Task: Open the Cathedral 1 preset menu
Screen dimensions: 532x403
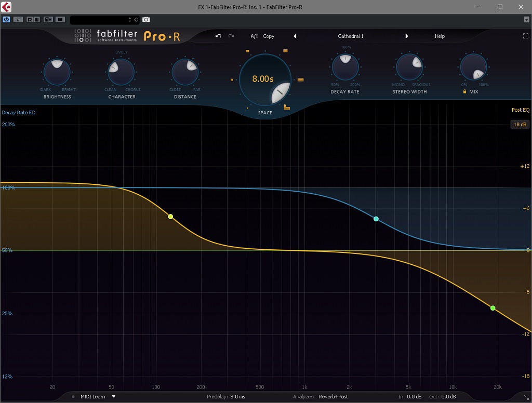Action: [351, 36]
